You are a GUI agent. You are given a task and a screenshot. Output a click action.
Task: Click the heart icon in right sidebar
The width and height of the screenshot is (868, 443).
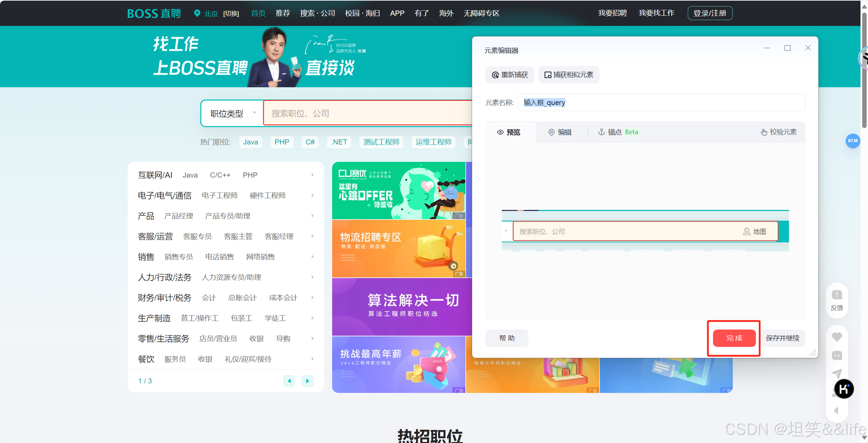837,337
